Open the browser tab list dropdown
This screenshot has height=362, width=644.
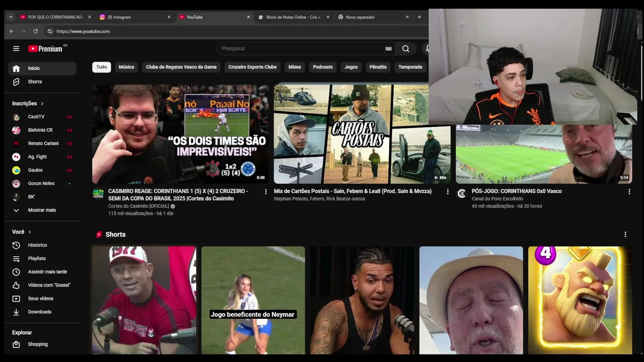[11, 17]
